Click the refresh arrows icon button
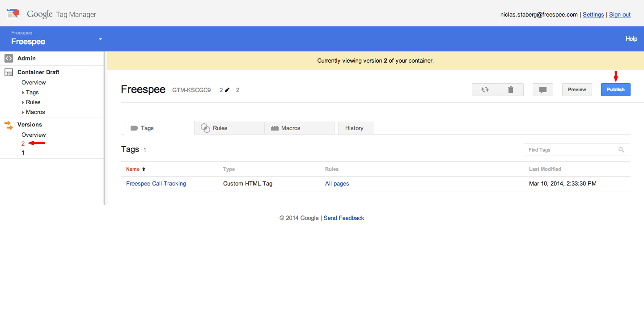644x321 pixels. [485, 89]
